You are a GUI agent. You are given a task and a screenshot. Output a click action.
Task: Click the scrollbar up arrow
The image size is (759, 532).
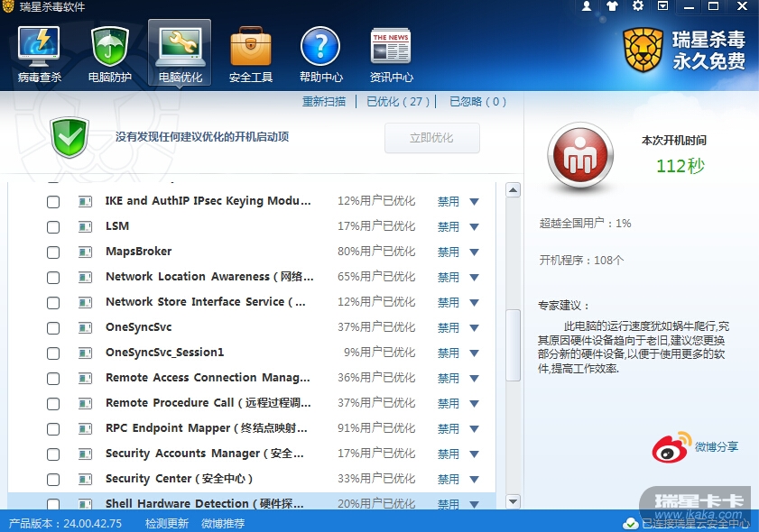(x=514, y=190)
